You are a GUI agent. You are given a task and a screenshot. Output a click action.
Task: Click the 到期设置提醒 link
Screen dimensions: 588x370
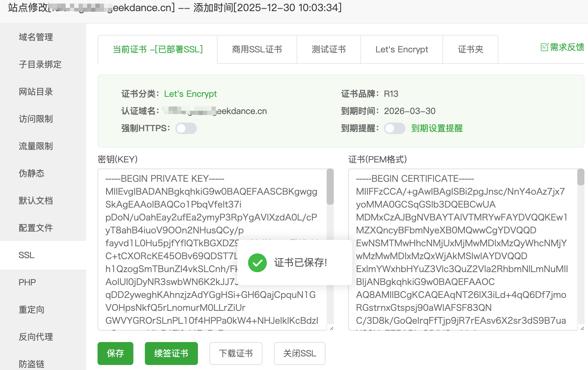(437, 128)
